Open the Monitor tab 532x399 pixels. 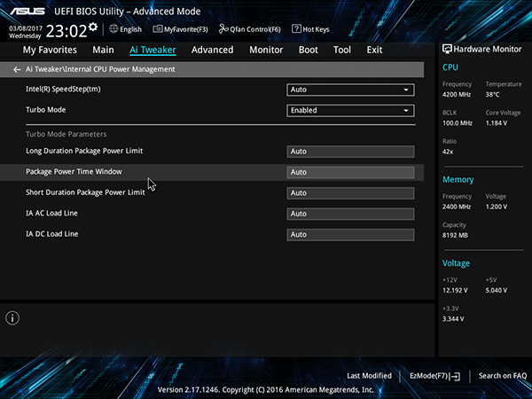coord(266,50)
